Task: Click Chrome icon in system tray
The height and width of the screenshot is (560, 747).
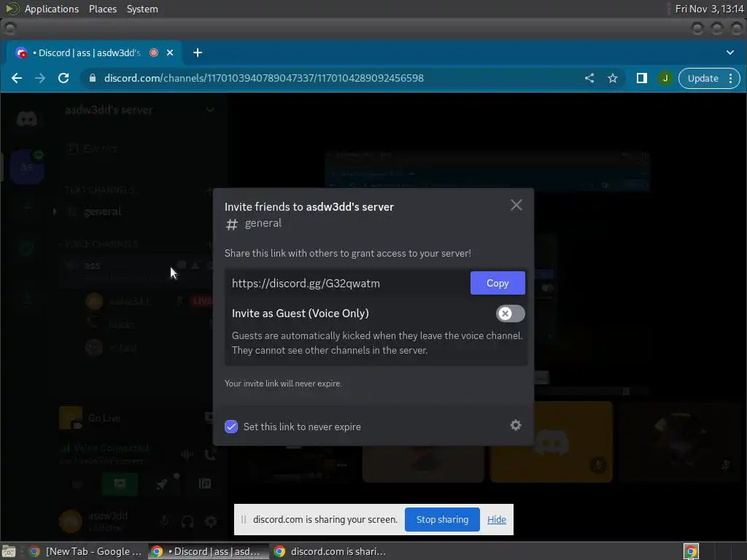Action: tap(691, 551)
